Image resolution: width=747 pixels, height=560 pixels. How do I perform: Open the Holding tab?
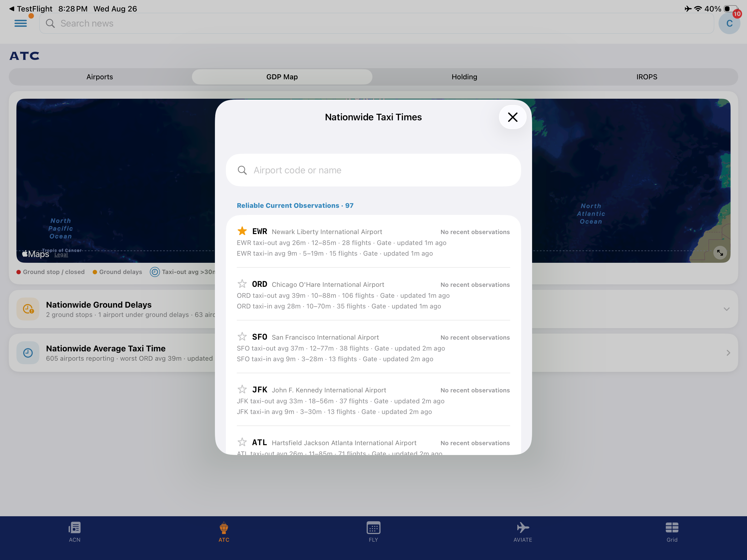[x=464, y=77]
